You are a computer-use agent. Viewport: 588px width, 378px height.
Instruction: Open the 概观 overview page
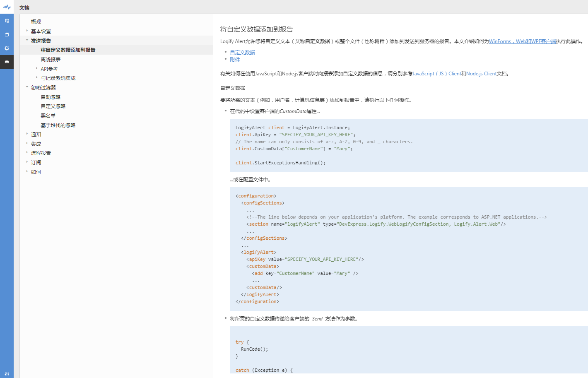click(36, 22)
